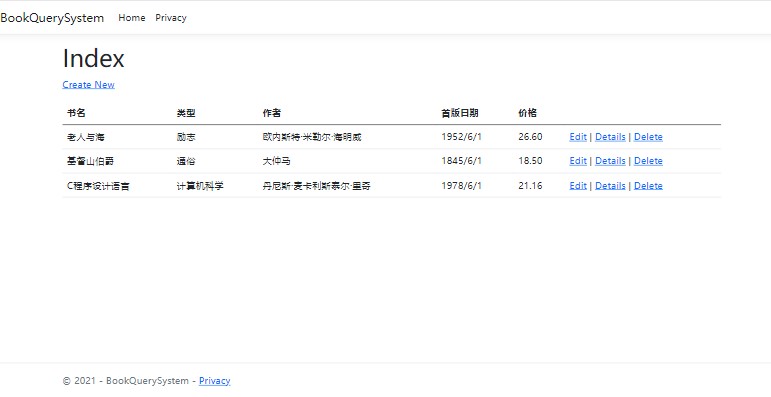Open the footer Privacy link
This screenshot has height=397, width=771.
tap(214, 381)
